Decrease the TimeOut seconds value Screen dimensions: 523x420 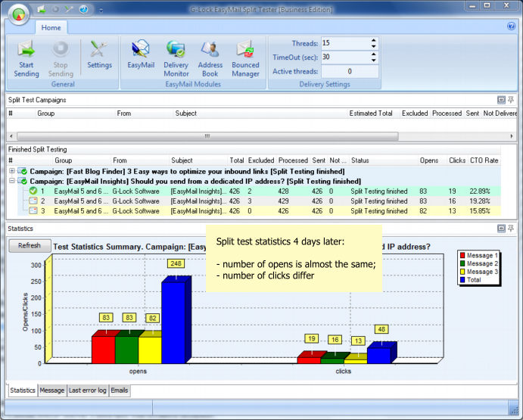pos(374,60)
